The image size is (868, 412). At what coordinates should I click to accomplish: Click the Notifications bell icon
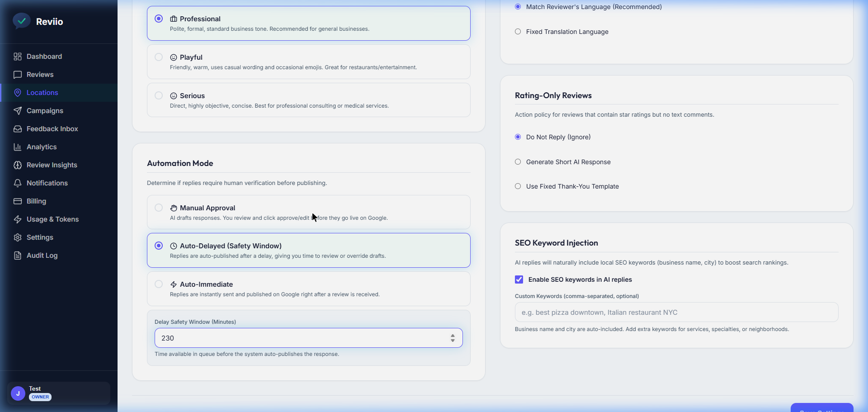(18, 183)
